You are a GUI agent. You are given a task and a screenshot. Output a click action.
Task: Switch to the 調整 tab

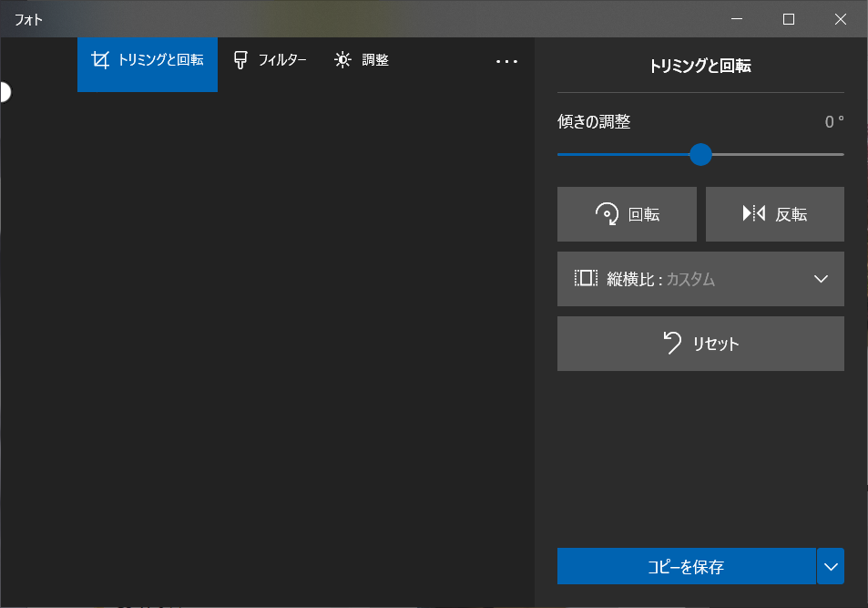(x=362, y=59)
